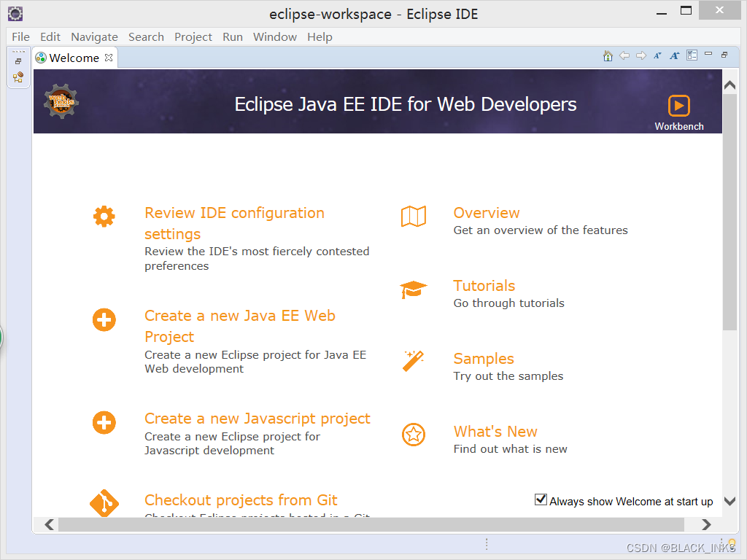
Task: Click the horizontal scrollbar left arrow
Action: (x=49, y=524)
